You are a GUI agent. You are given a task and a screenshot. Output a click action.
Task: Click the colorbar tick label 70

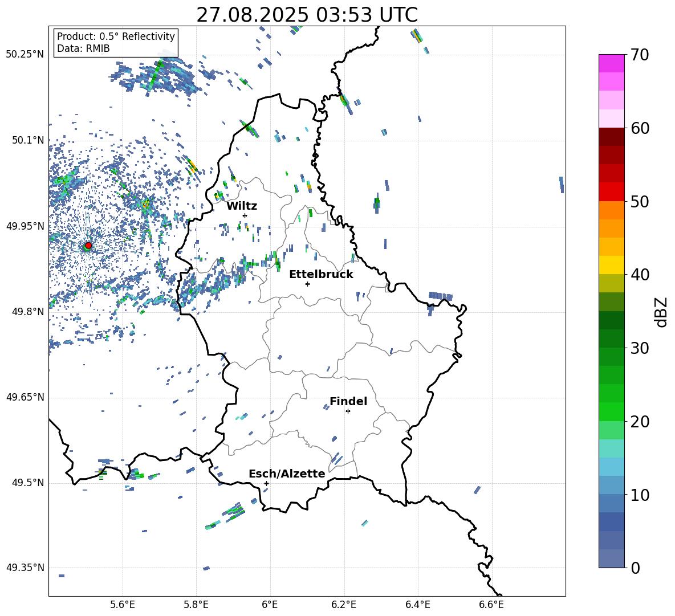640,55
